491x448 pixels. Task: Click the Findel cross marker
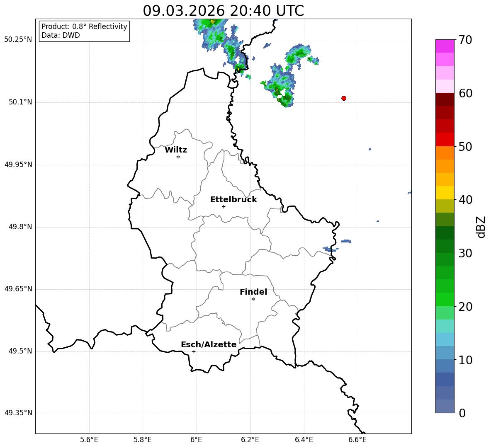253,299
